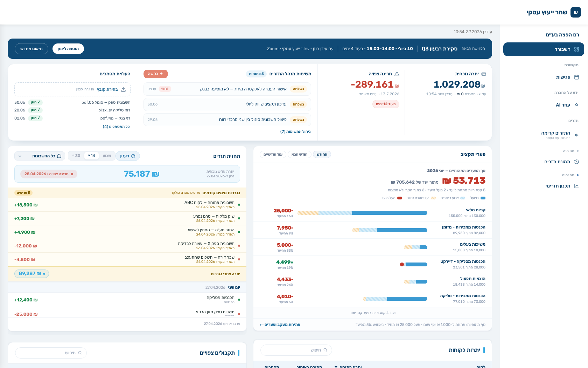Click the בקשה plus button
The width and height of the screenshot is (588, 368).
[156, 74]
